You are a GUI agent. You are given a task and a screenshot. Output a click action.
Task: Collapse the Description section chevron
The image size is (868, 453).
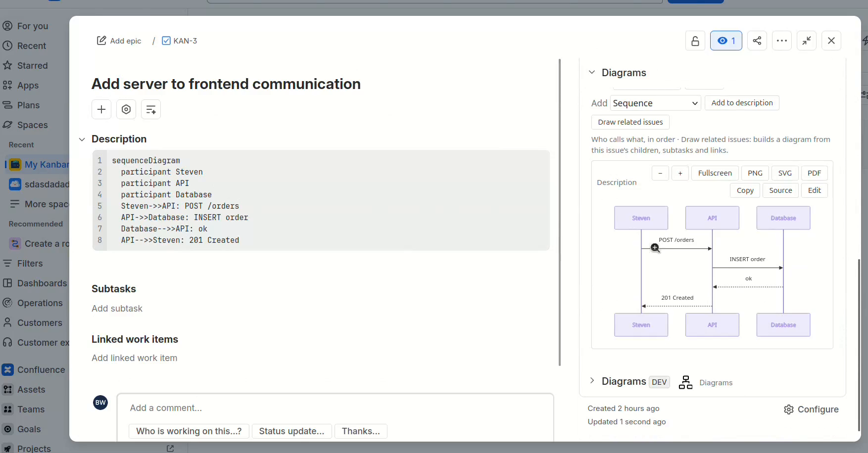(x=82, y=139)
